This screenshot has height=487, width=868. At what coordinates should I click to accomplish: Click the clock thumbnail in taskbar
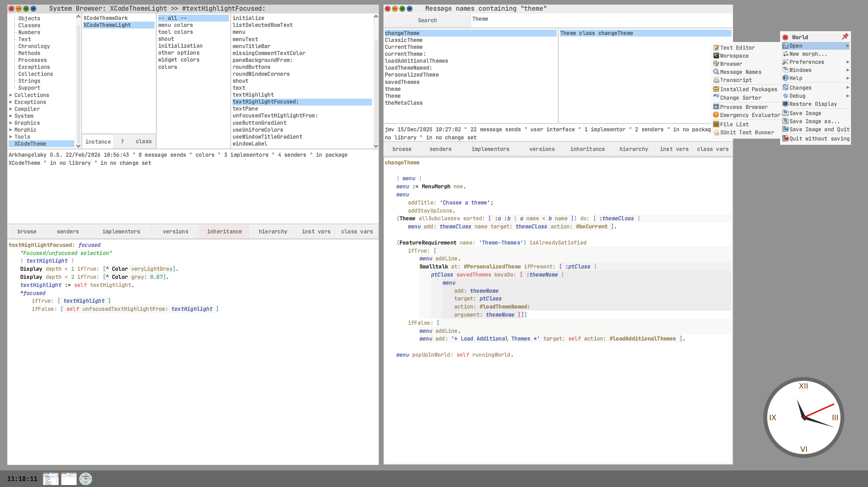[86, 479]
